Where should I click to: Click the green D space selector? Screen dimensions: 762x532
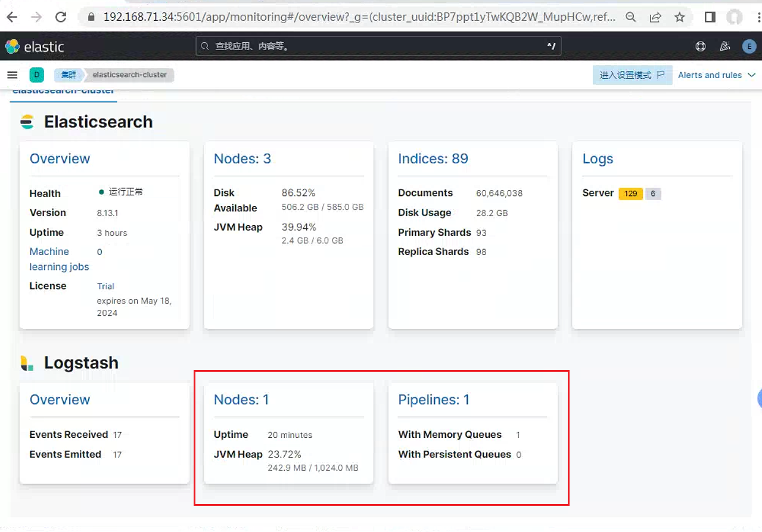[x=37, y=75]
